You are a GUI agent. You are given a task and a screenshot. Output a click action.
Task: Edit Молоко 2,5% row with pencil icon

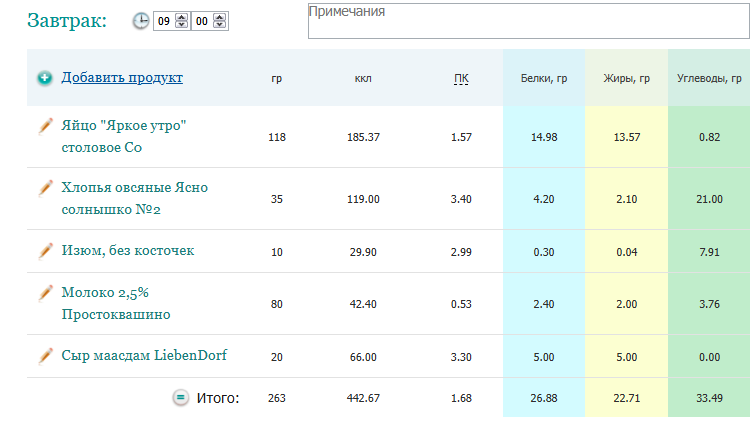tap(45, 293)
